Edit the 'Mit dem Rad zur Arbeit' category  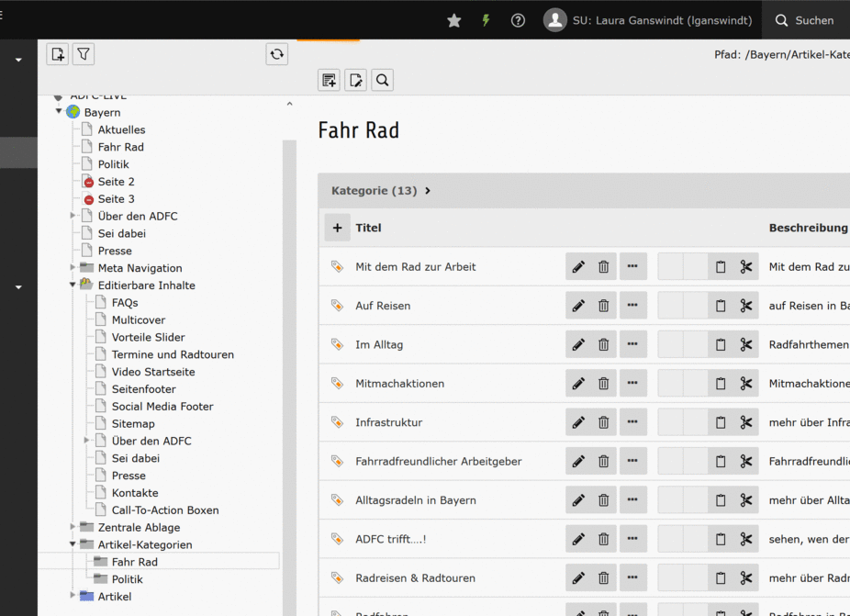pyautogui.click(x=578, y=267)
